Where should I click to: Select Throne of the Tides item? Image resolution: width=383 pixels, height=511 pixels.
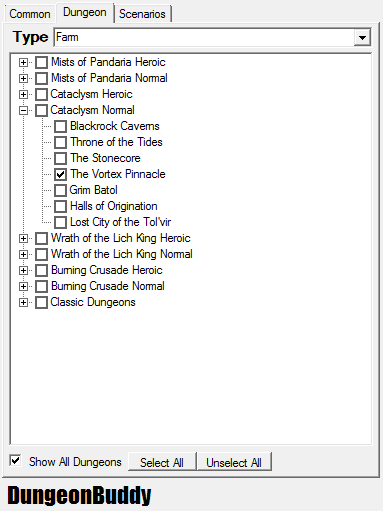(116, 142)
